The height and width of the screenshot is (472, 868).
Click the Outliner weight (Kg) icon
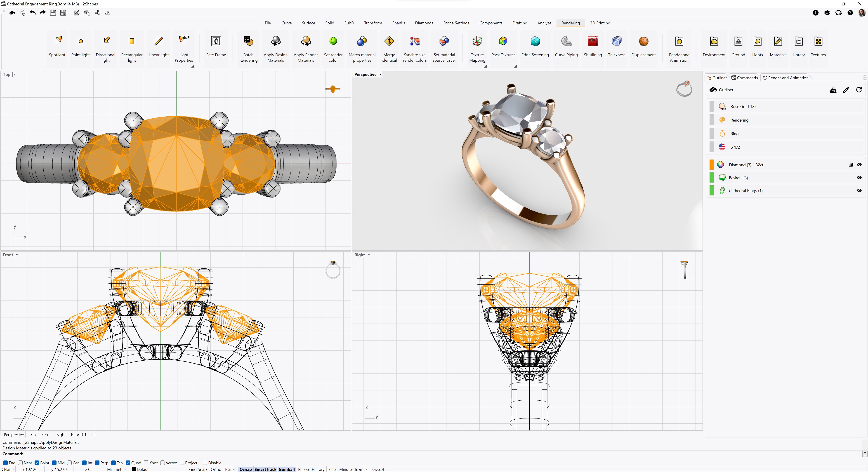[833, 90]
